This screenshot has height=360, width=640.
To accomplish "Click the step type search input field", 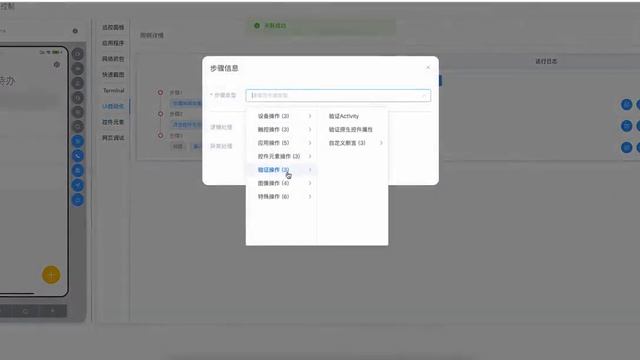I will (x=338, y=95).
